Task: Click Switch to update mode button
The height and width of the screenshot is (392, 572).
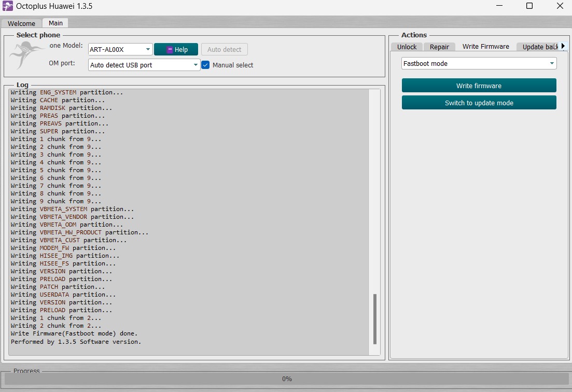Action: tap(479, 103)
